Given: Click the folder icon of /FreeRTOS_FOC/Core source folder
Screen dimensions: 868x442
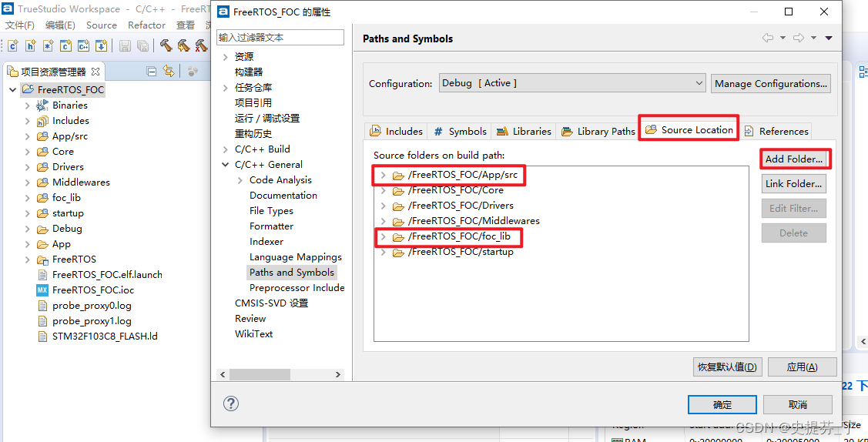Looking at the screenshot, I should pos(399,190).
